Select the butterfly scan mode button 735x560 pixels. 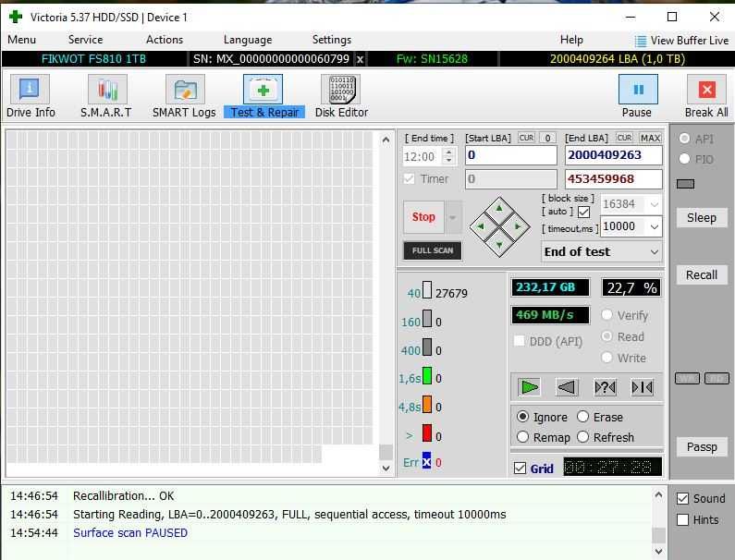pyautogui.click(x=643, y=387)
